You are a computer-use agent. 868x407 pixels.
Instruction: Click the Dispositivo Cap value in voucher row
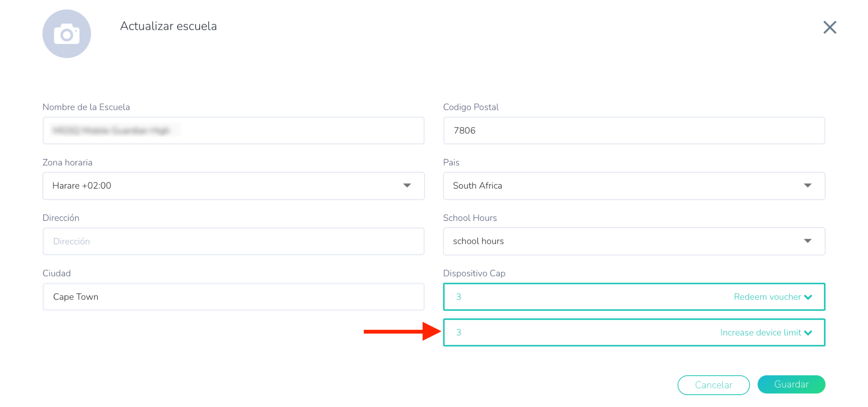coord(459,297)
